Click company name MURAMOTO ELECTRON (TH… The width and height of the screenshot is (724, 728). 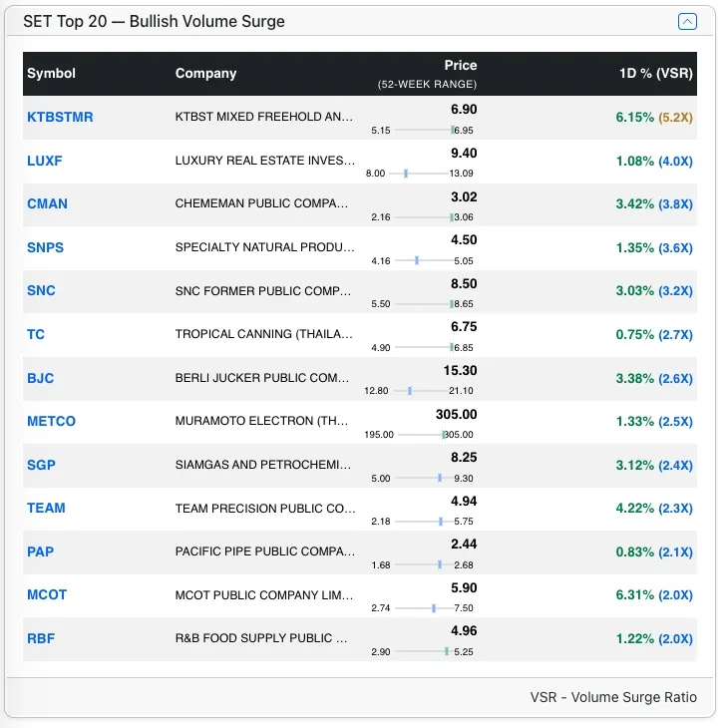click(261, 421)
